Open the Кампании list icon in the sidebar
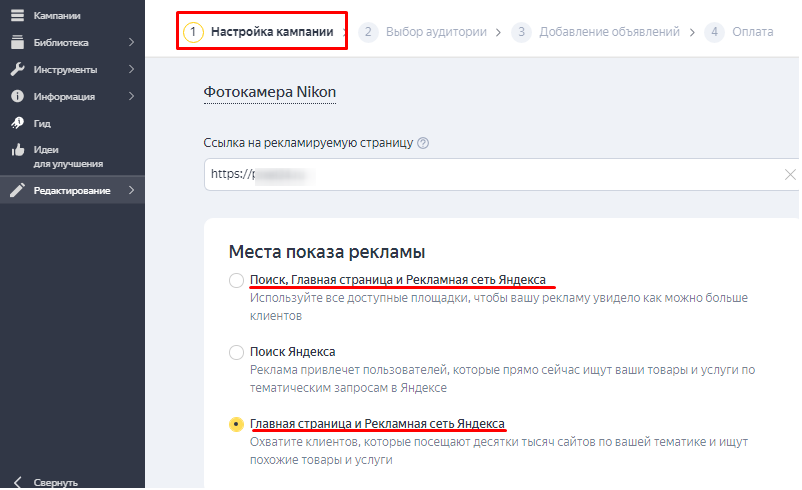Screen dimensions: 802x490 click(x=17, y=15)
